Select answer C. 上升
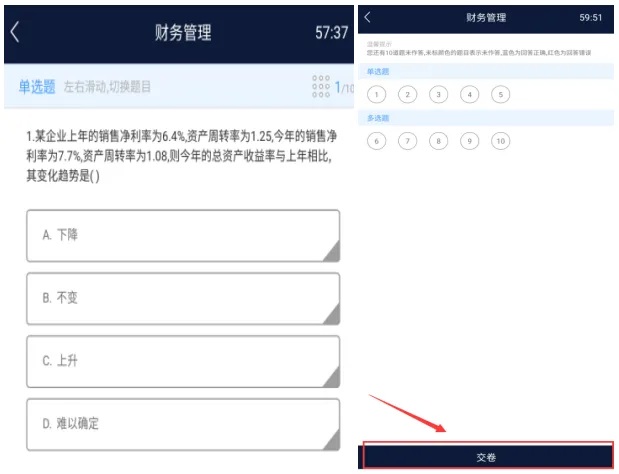 coord(183,362)
